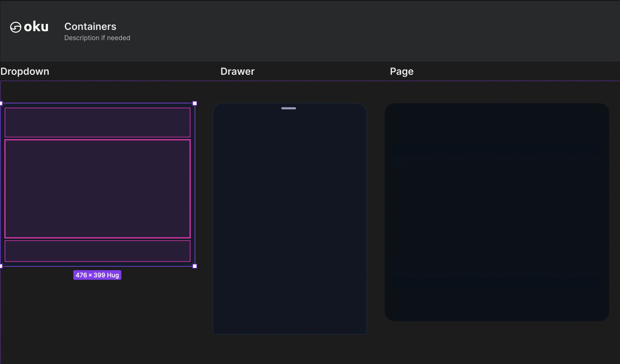Select the Containers title text

click(x=90, y=26)
